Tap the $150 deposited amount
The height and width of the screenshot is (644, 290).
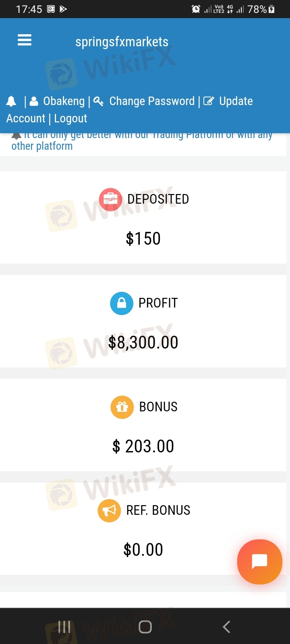(x=143, y=239)
